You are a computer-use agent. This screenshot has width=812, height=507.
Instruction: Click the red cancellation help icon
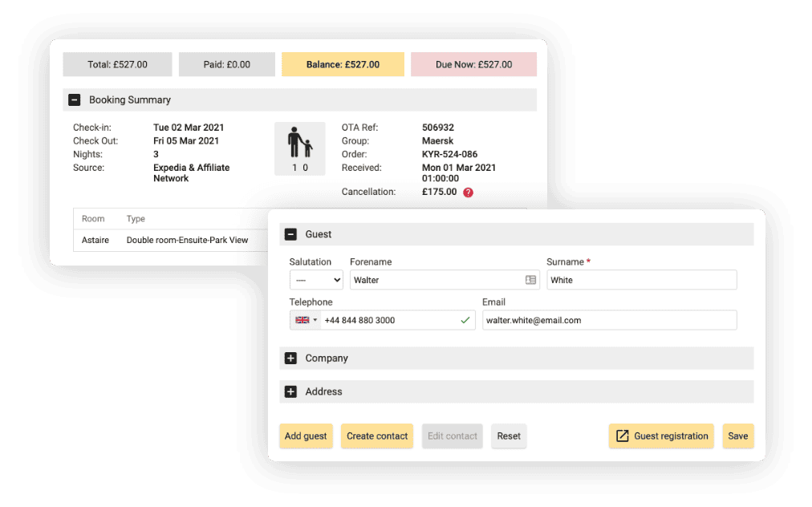(468, 193)
